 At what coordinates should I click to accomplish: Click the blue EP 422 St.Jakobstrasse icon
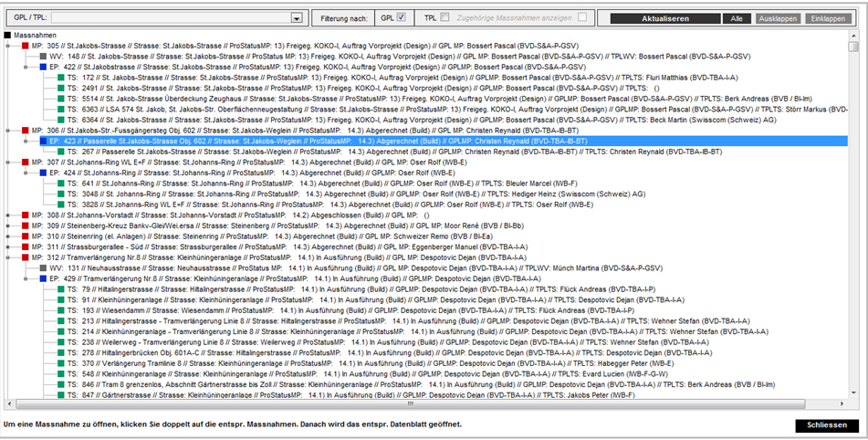[x=42, y=67]
